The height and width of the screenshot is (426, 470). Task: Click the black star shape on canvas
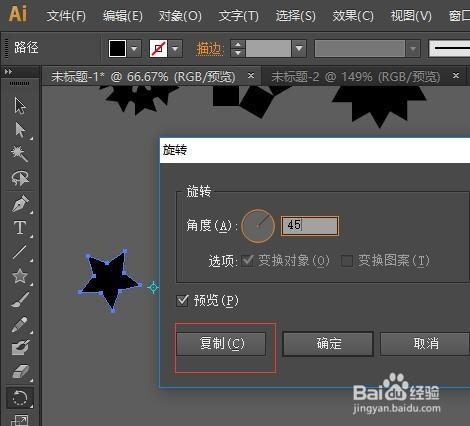110,281
